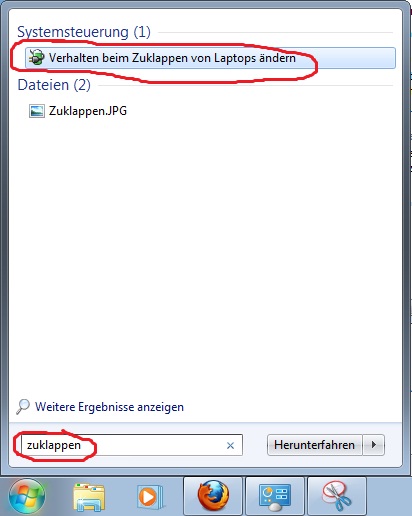Launch Windows Explorer from the taskbar

pos(89,497)
